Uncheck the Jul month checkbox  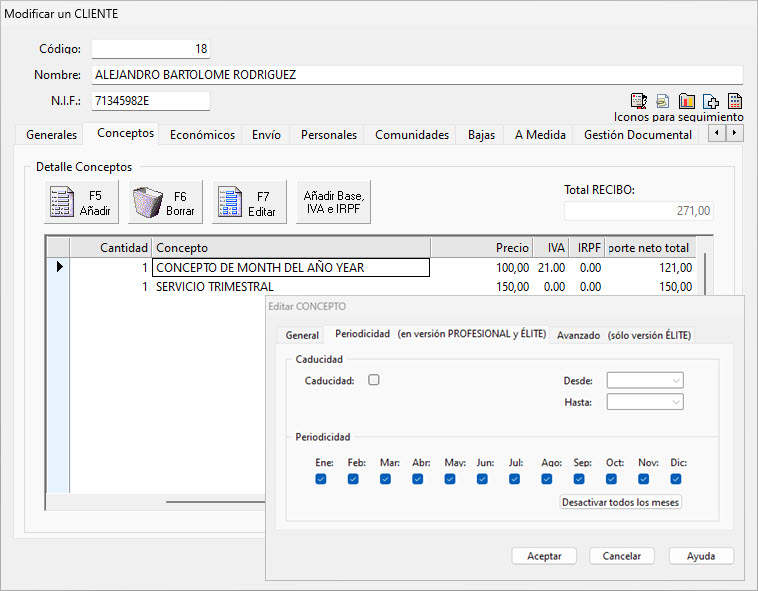pos(514,479)
